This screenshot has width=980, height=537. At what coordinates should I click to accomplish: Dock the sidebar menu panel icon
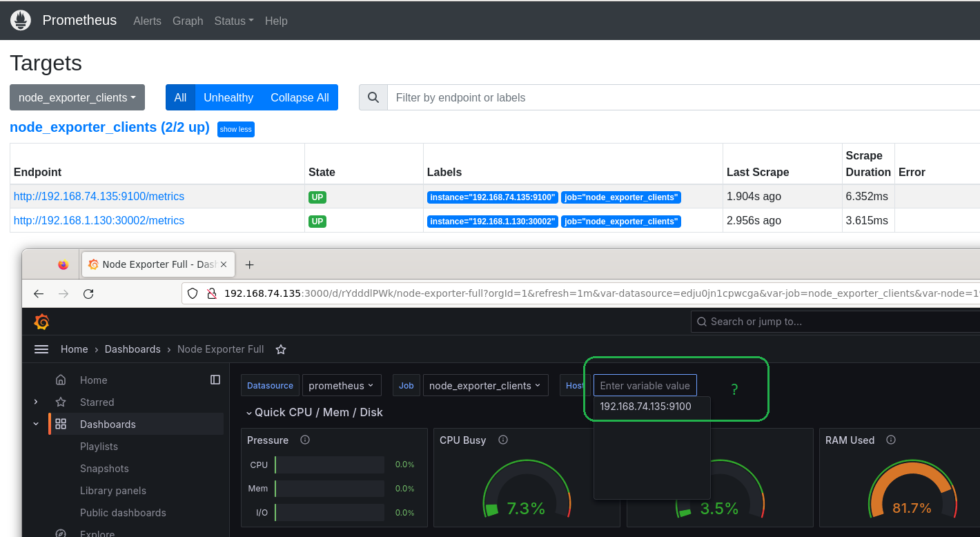[215, 380]
